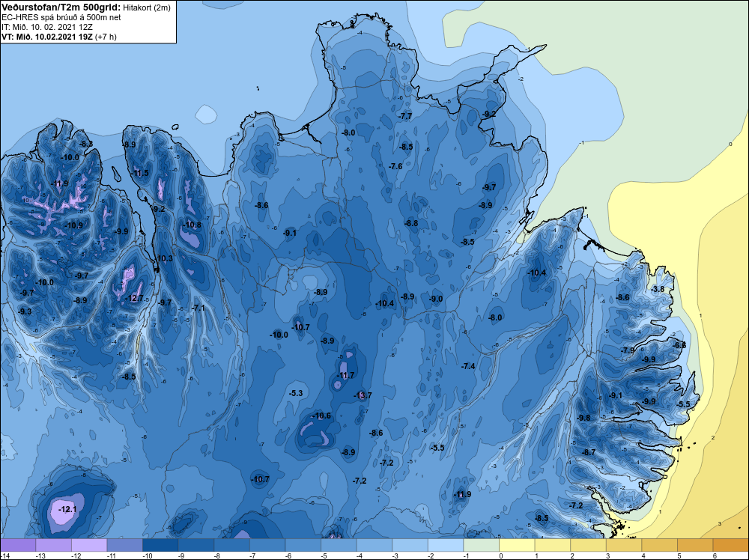The width and height of the screenshot is (749, 560).
Task: Select the lavender legend swatch between -12 and -11
Action: (89, 545)
